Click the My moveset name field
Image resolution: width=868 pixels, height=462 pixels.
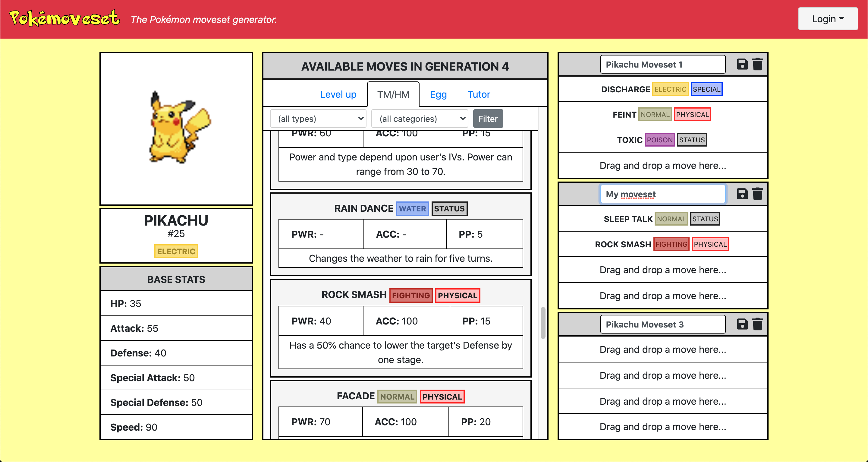click(662, 194)
